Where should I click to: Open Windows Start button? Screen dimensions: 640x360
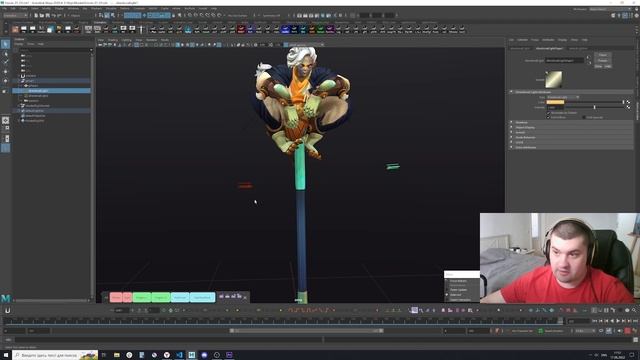tap(6, 355)
